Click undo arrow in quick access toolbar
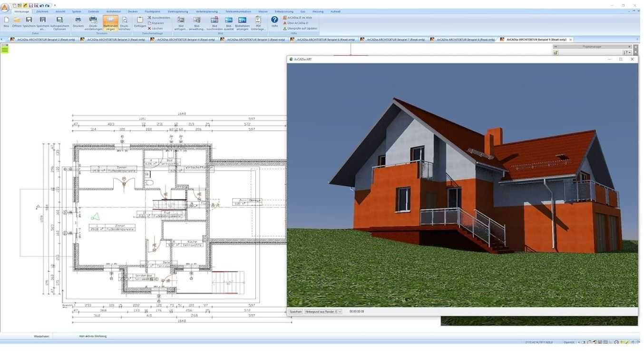 42,5
